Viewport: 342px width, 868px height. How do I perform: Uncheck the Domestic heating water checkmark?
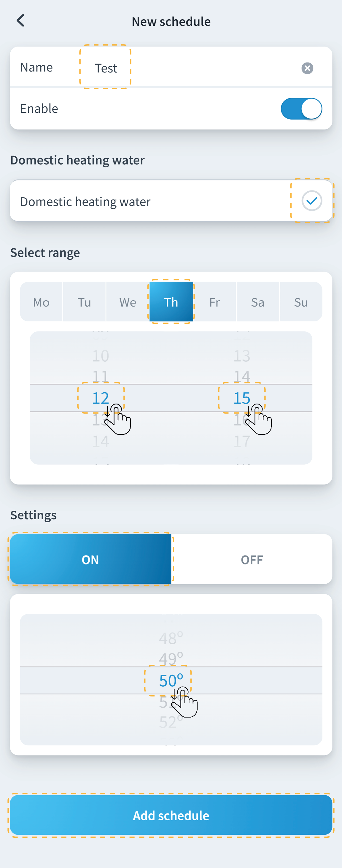(x=312, y=201)
